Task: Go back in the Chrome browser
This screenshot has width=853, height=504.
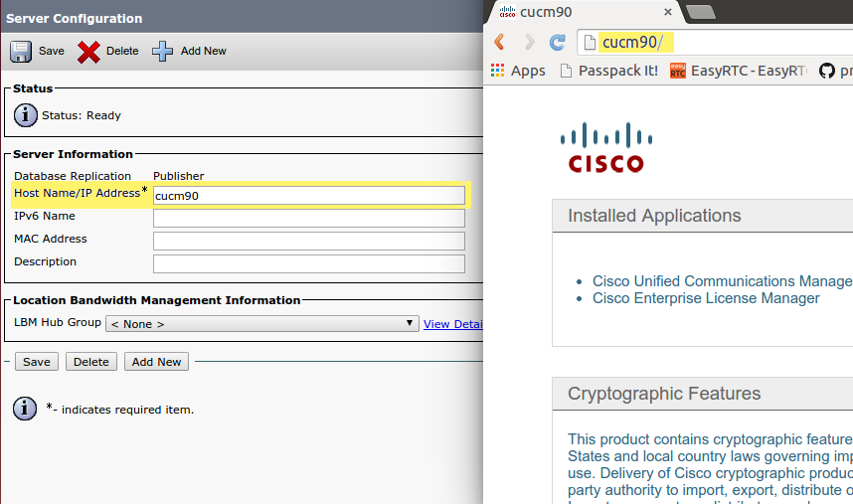Action: 499,42
